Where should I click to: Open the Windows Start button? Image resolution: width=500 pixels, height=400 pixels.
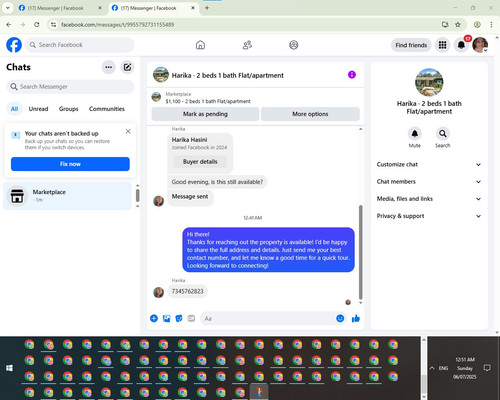point(9,368)
